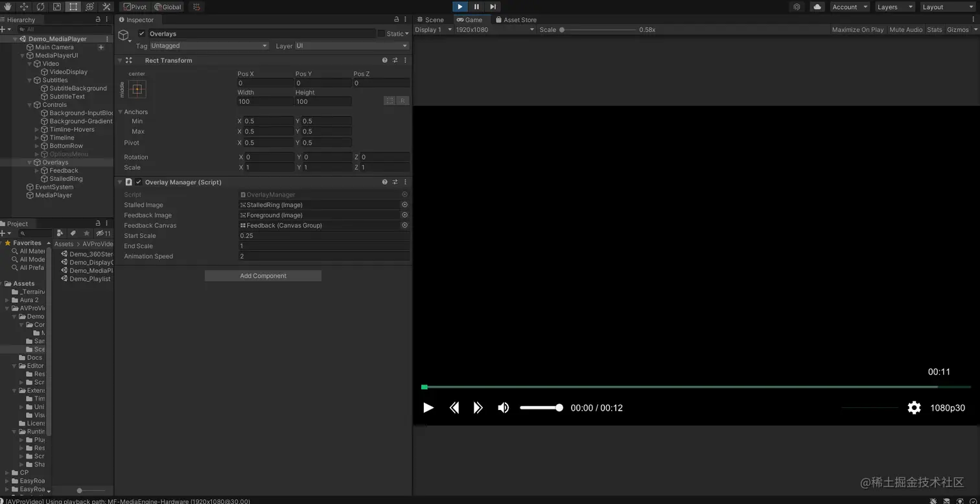Screen dimensions: 980x504
Task: Open anchor presets box
Action: (x=137, y=90)
